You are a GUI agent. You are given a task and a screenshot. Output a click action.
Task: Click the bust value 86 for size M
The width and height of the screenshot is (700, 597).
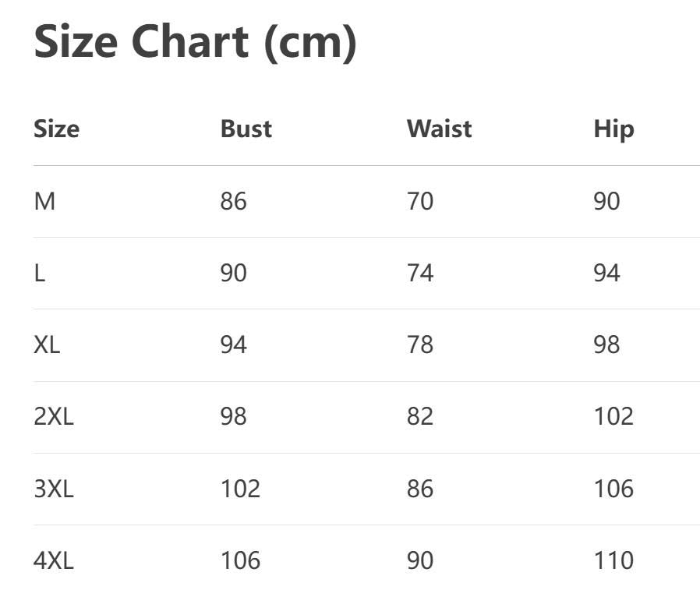233,202
